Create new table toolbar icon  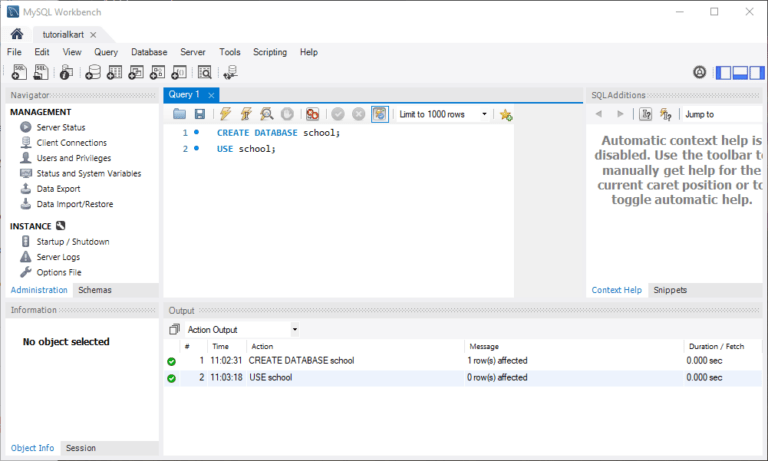coord(114,73)
